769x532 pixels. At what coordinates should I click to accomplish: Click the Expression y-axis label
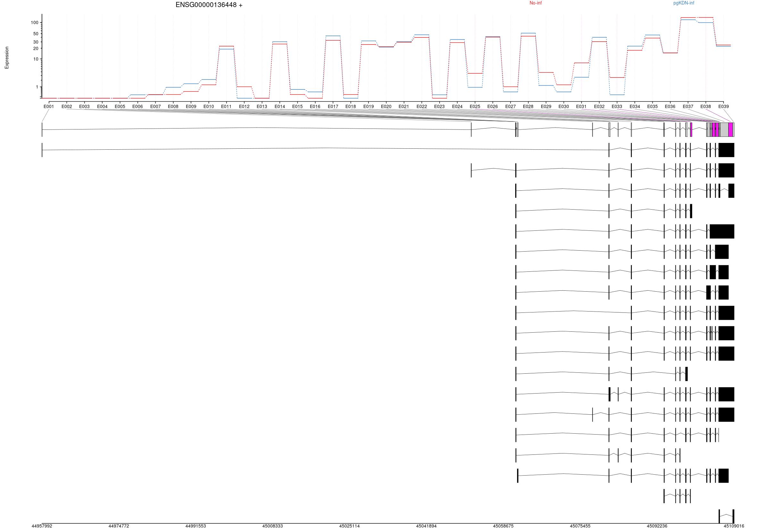pos(7,58)
